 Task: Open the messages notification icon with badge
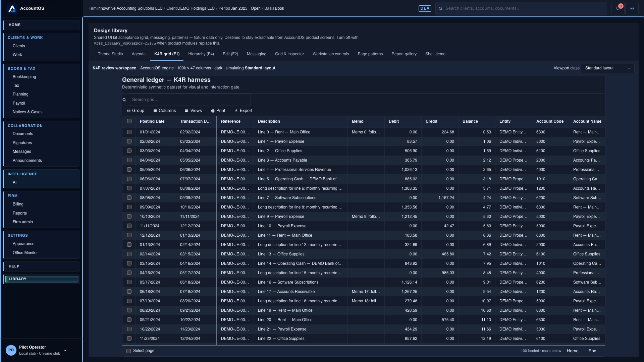click(618, 8)
